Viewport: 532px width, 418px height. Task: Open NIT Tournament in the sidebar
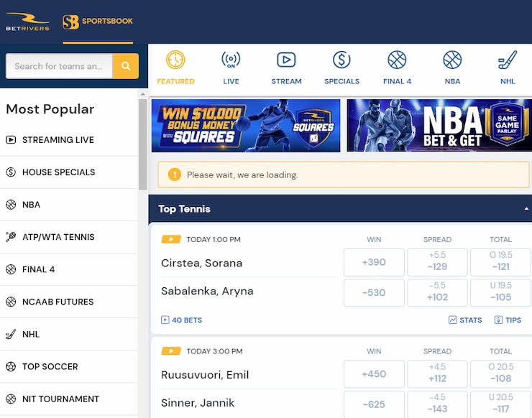[68, 399]
